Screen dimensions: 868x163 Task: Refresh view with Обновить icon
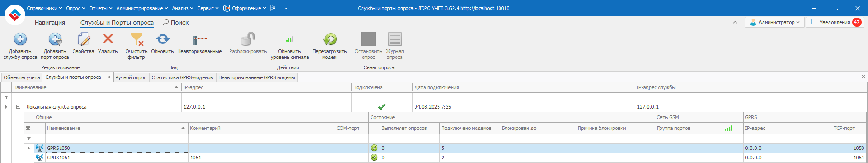click(x=162, y=39)
